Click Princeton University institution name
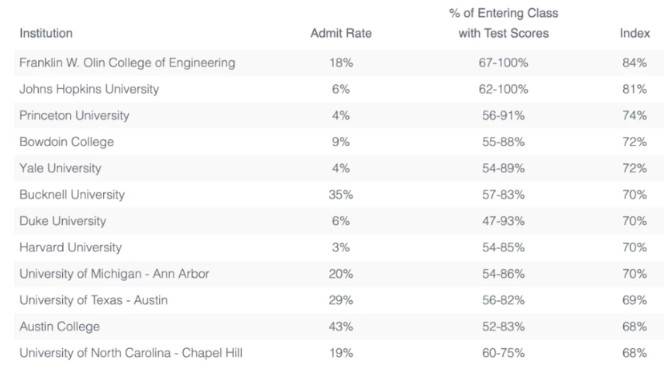Viewport: 666px width, 368px height. (x=74, y=116)
